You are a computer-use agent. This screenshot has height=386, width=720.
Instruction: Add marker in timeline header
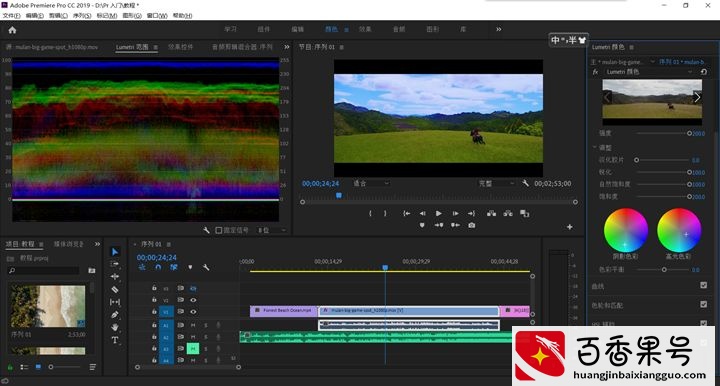(190, 267)
